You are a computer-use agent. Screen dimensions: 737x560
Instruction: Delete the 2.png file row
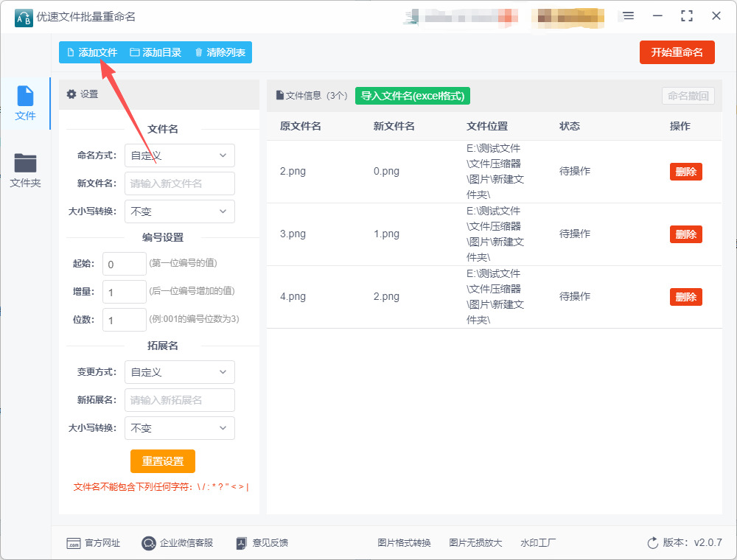[x=685, y=172]
